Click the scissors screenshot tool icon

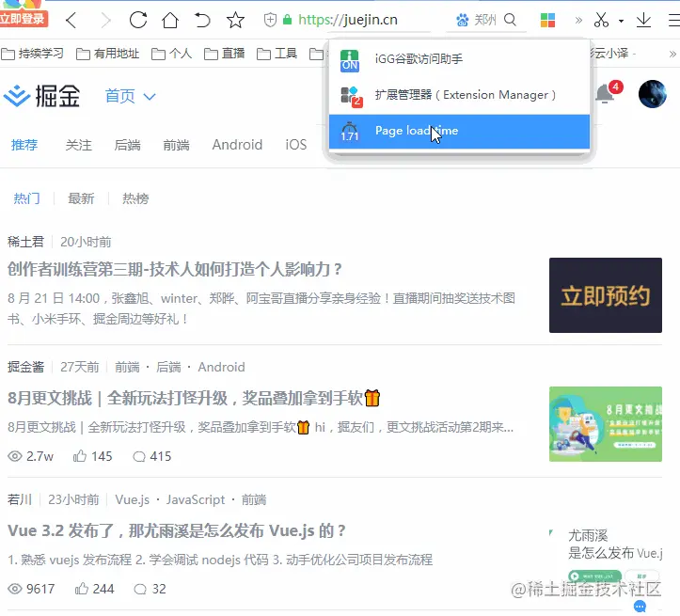[601, 20]
